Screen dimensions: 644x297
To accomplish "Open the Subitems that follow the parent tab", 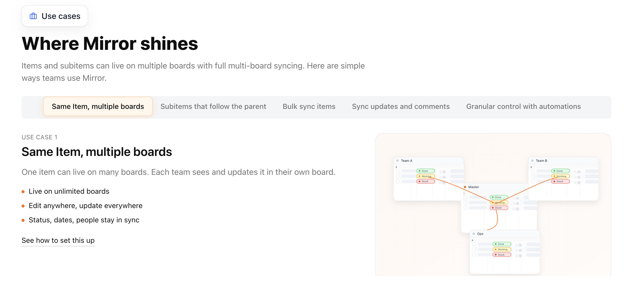I will coord(213,107).
